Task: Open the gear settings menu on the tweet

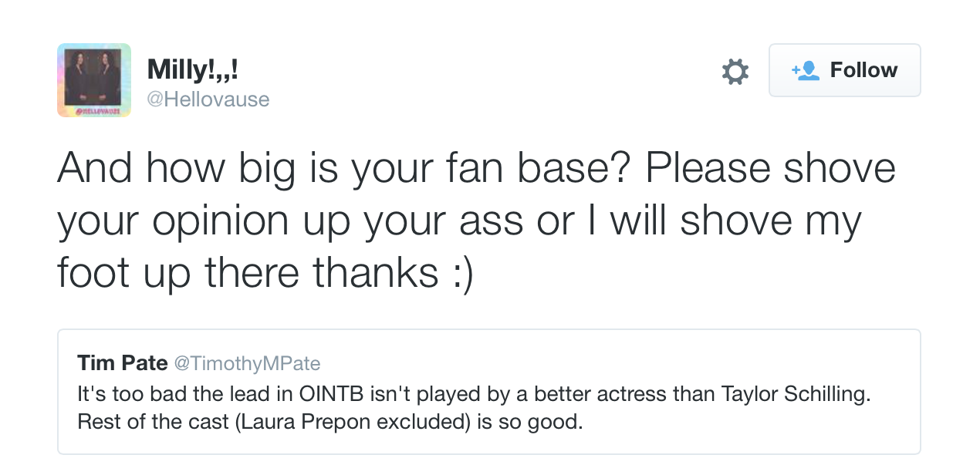Action: tap(735, 71)
